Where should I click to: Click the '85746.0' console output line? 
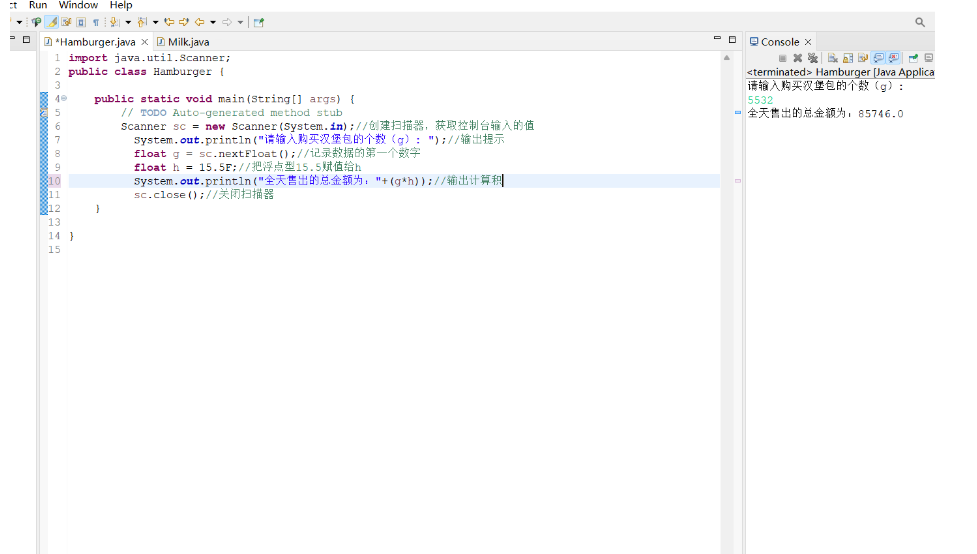pos(825,113)
